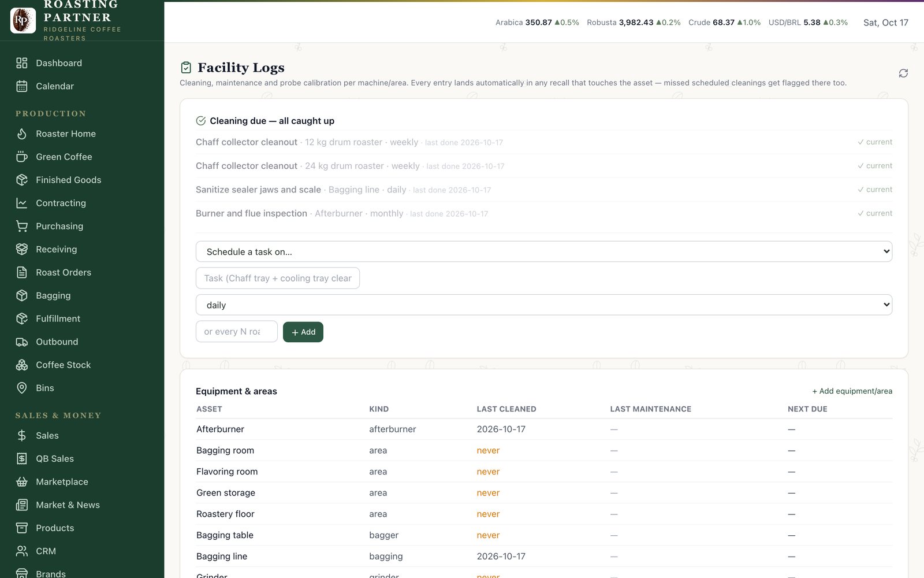Click the Green storage asset name
Viewport: 924px width, 578px height.
(x=226, y=492)
